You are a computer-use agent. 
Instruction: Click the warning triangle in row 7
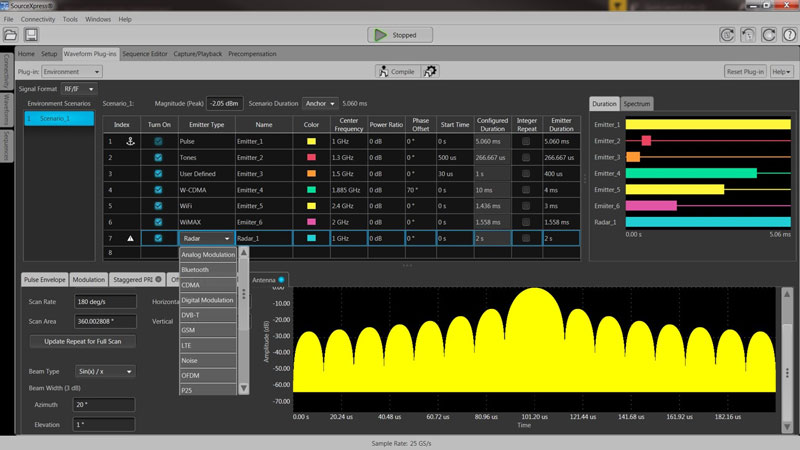pos(128,238)
